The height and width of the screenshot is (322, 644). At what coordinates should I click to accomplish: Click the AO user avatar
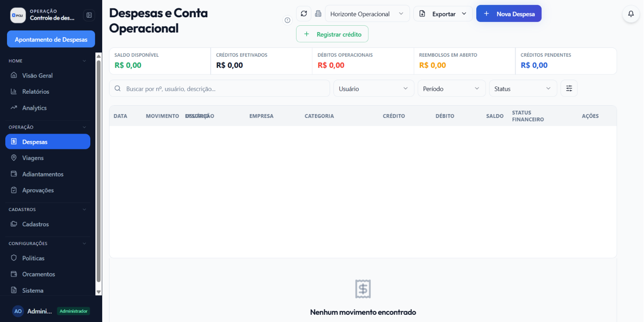[18, 311]
